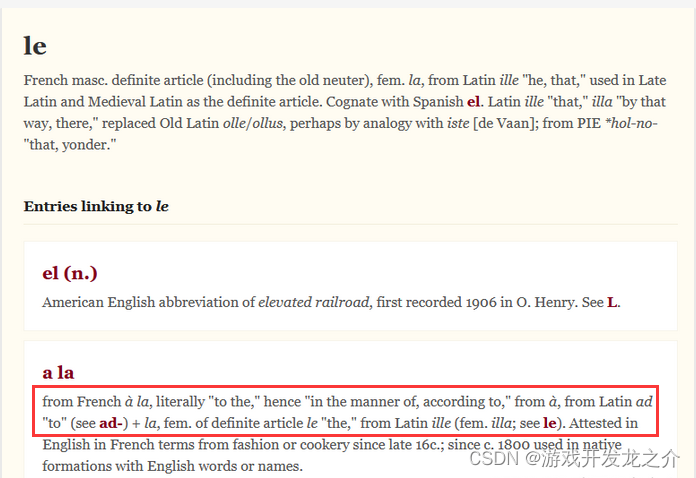
Task: Click the italic word 'olle/ollus'
Action: tap(253, 123)
